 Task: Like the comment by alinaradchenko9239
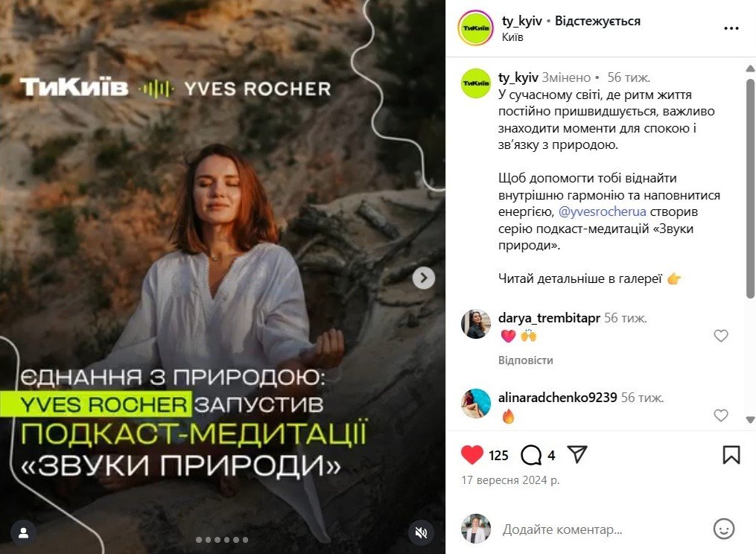721,415
